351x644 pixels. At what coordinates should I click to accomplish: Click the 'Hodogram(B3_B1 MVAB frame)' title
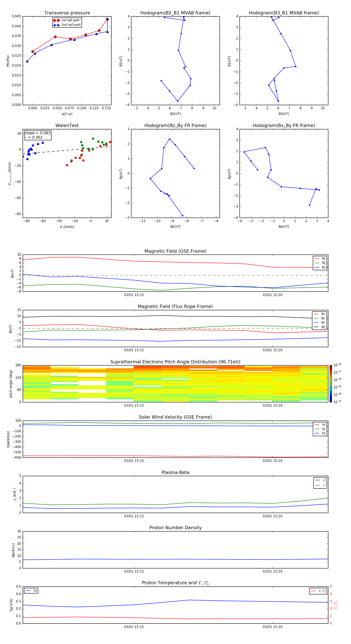tap(284, 13)
